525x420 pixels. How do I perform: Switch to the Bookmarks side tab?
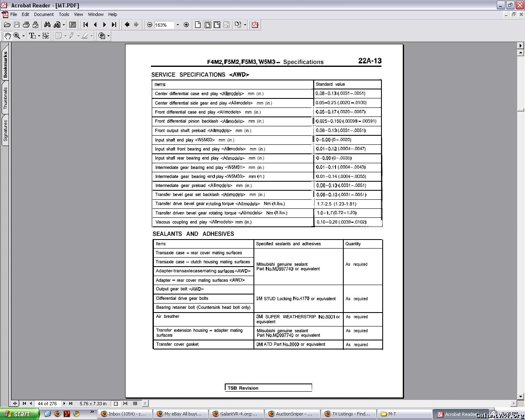[x=5, y=64]
